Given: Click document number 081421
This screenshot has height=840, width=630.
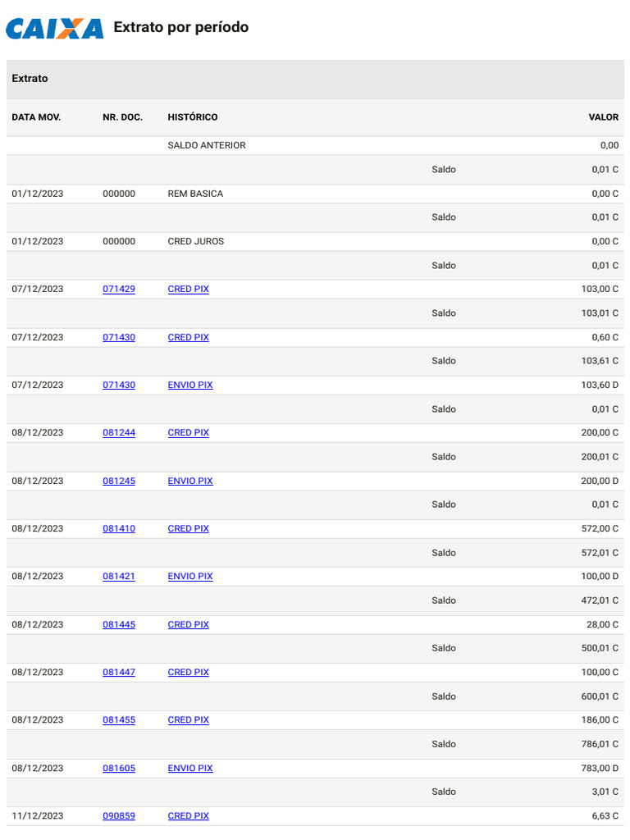Looking at the screenshot, I should (x=119, y=577).
